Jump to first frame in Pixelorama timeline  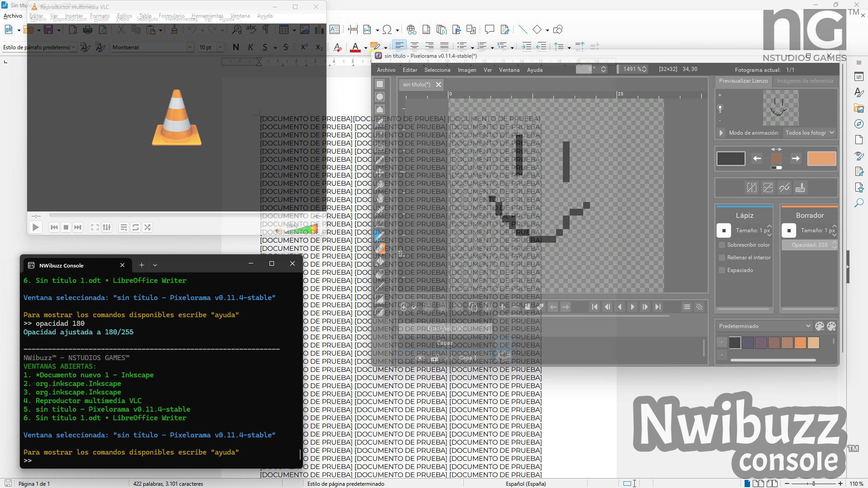point(594,307)
